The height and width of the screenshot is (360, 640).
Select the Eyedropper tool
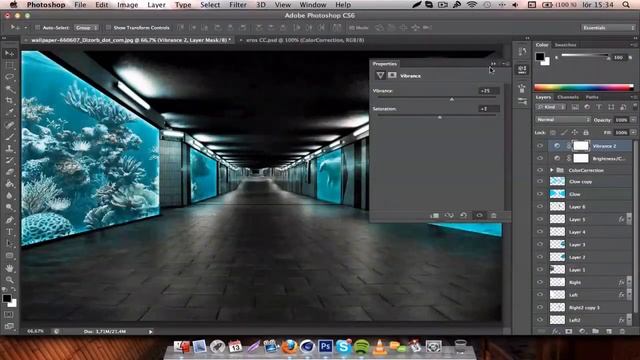pyautogui.click(x=9, y=112)
